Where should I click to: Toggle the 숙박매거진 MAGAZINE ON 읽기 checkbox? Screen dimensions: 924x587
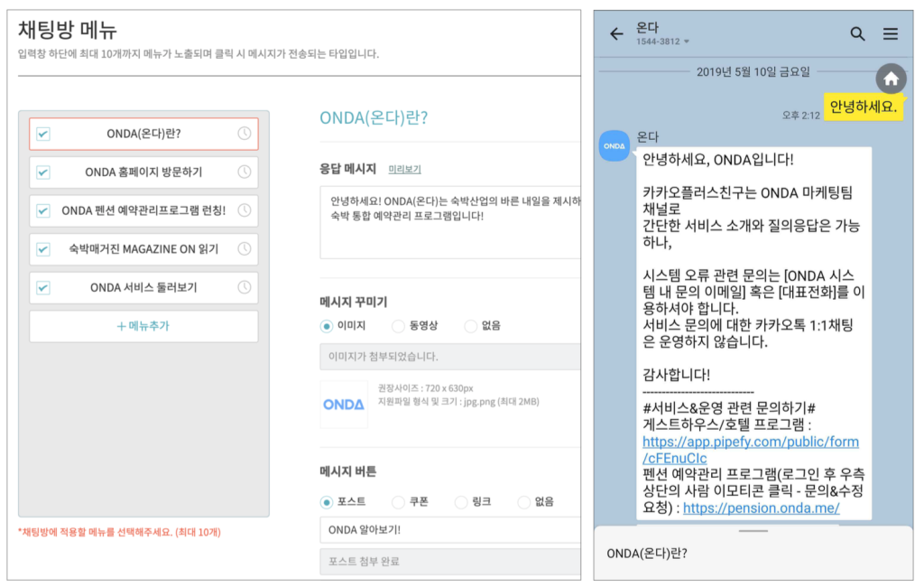pos(43,249)
